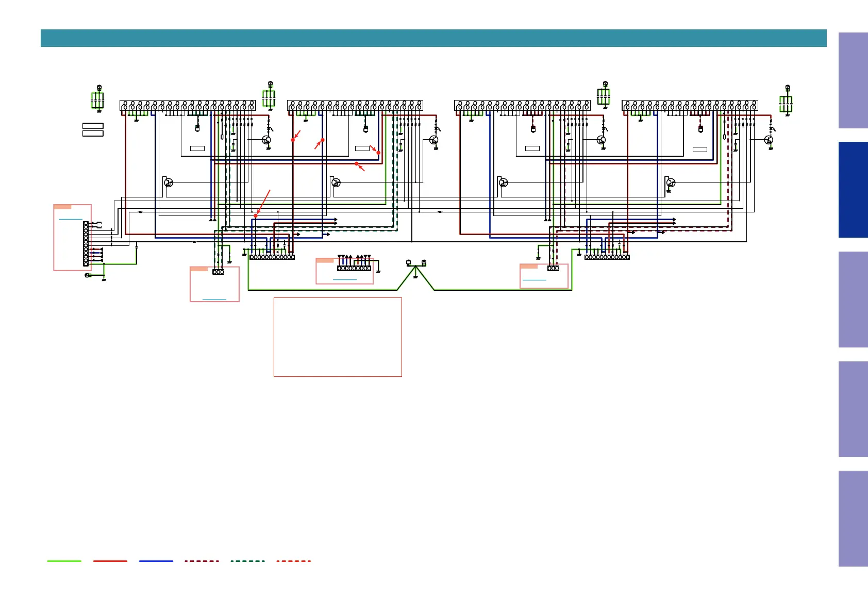Click the bottom multi-pin connector in the right half
Viewport: 868px width, 614px height.
tap(607, 257)
